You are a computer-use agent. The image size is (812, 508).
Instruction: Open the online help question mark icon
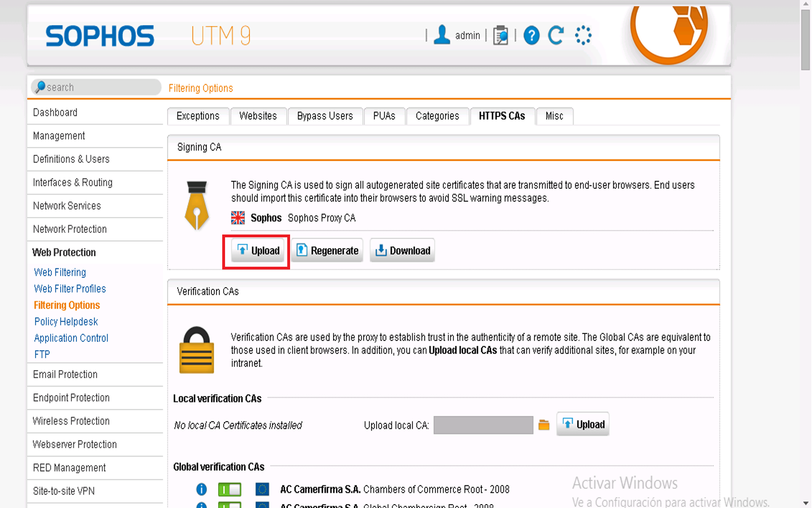tap(532, 36)
